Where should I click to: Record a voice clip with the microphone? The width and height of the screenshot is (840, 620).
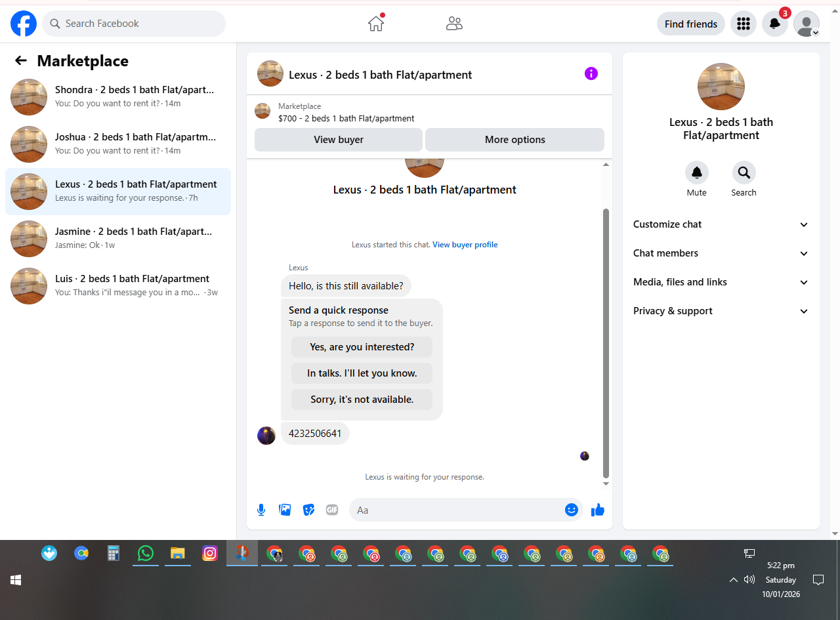click(261, 510)
